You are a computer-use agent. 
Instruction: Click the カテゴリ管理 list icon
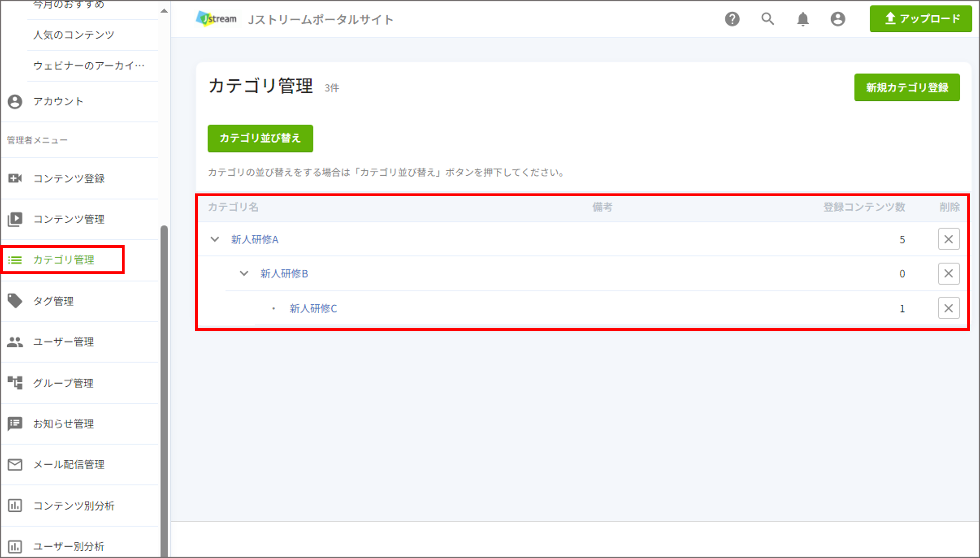coord(15,260)
